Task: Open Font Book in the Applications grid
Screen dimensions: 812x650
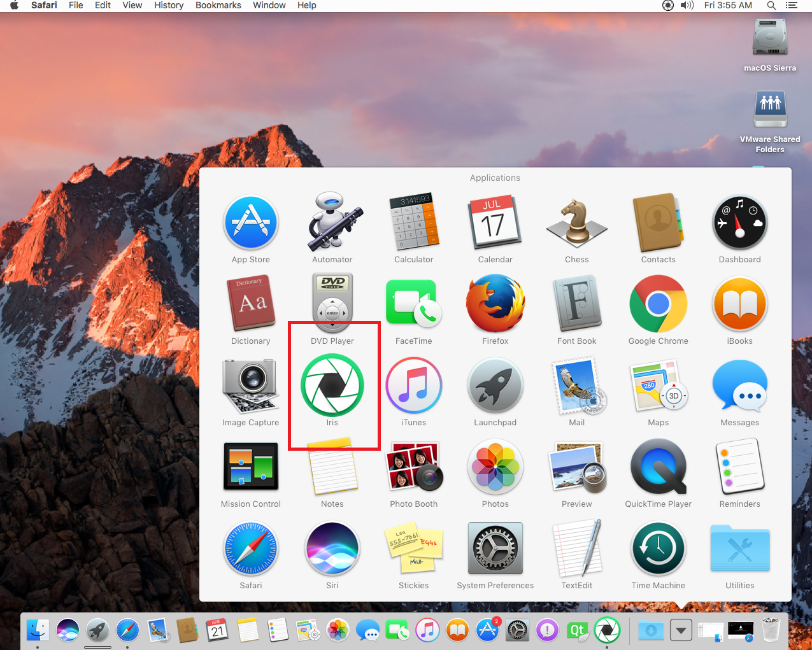Action: 577,304
